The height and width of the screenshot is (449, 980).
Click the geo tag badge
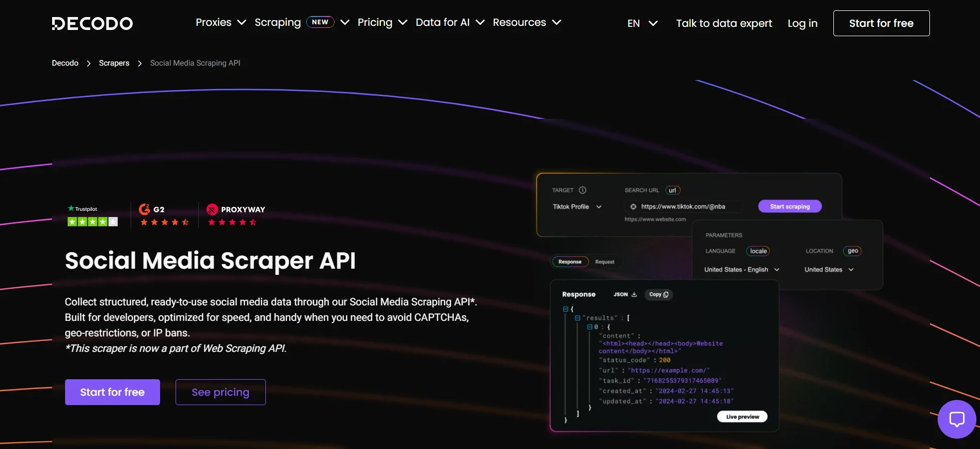pyautogui.click(x=852, y=251)
